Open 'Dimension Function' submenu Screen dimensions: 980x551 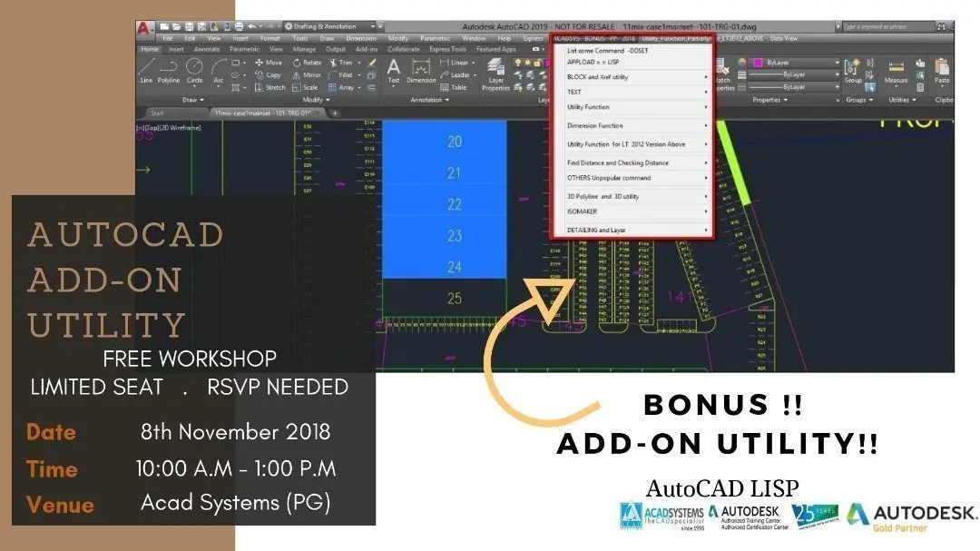pyautogui.click(x=632, y=125)
